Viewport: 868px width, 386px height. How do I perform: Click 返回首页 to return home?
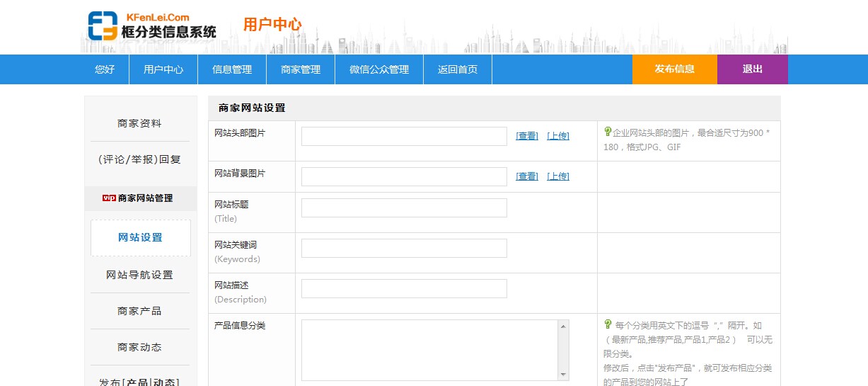(458, 69)
